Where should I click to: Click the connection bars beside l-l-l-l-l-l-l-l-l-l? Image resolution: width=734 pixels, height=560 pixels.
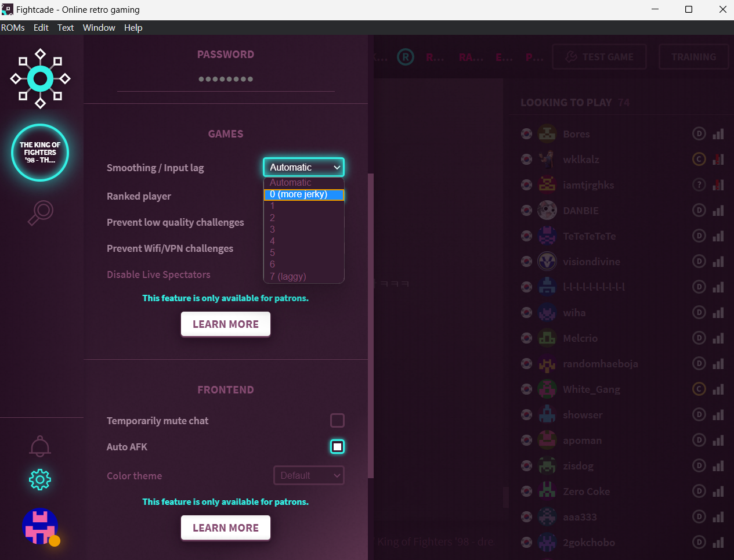(x=718, y=287)
